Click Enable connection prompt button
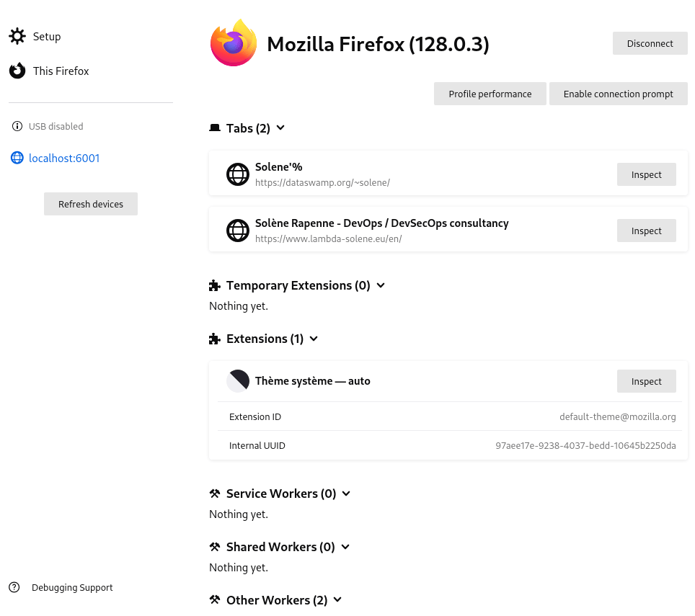Viewport: 695px width, 616px height. pyautogui.click(x=618, y=94)
